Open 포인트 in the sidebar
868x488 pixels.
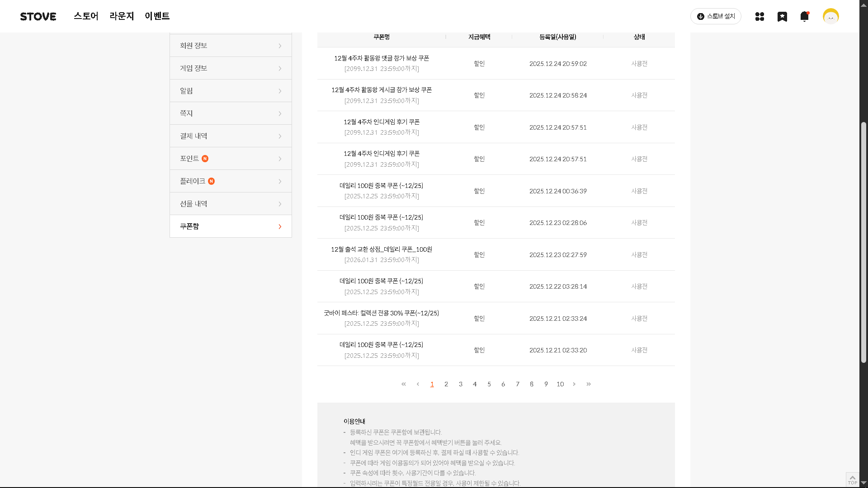(x=189, y=159)
